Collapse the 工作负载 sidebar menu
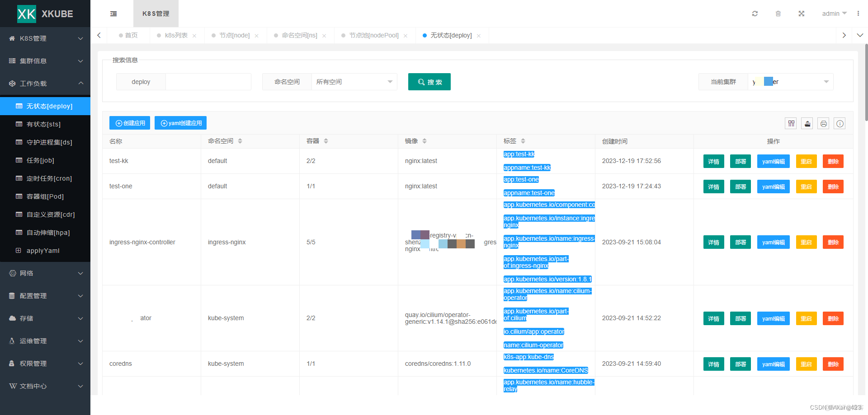868x415 pixels. [45, 84]
